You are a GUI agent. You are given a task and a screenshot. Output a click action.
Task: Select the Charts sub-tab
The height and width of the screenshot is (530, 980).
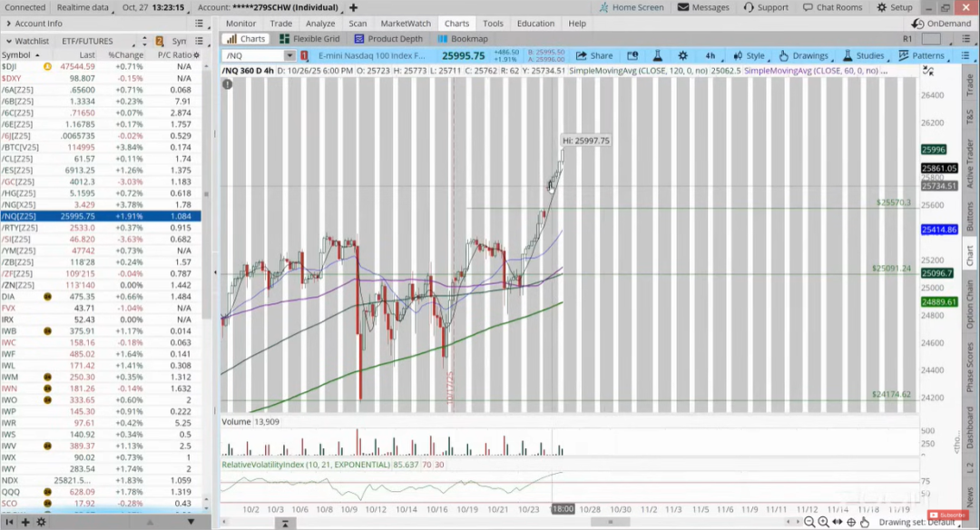click(x=246, y=39)
